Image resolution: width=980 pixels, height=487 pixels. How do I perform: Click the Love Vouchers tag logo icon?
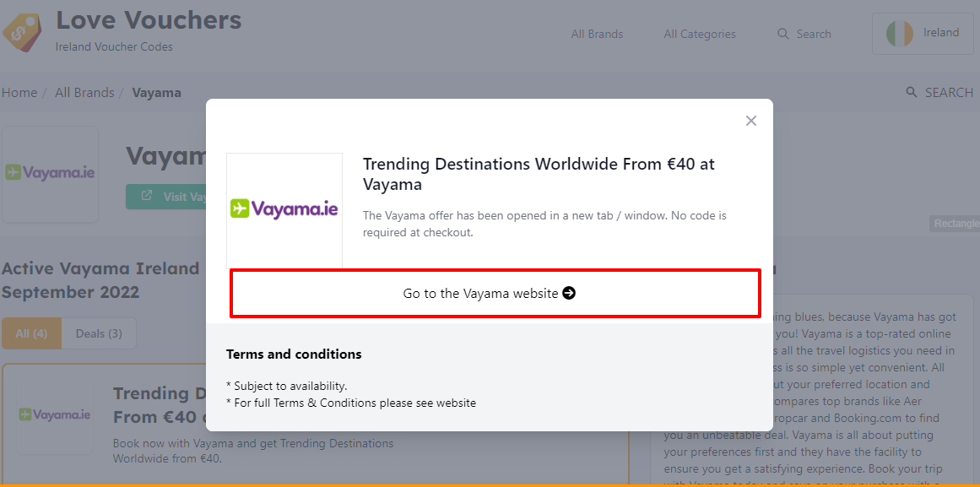[x=22, y=33]
